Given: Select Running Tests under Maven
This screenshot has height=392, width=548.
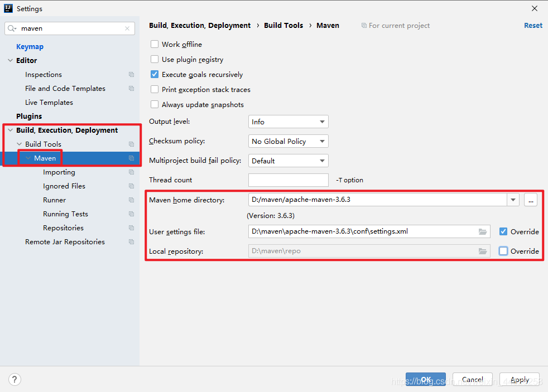Looking at the screenshot, I should click(65, 214).
